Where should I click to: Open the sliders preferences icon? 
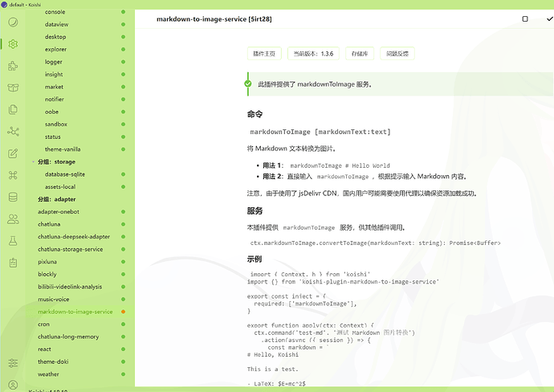[x=13, y=363]
